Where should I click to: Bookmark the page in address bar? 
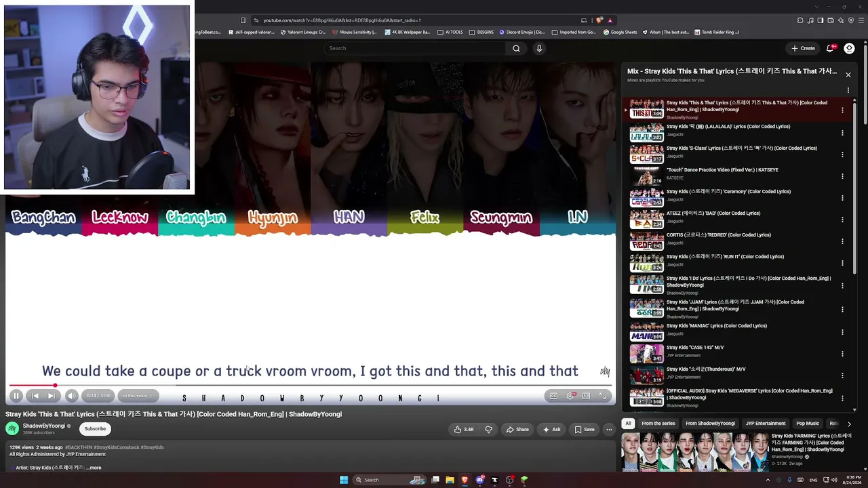[243, 20]
